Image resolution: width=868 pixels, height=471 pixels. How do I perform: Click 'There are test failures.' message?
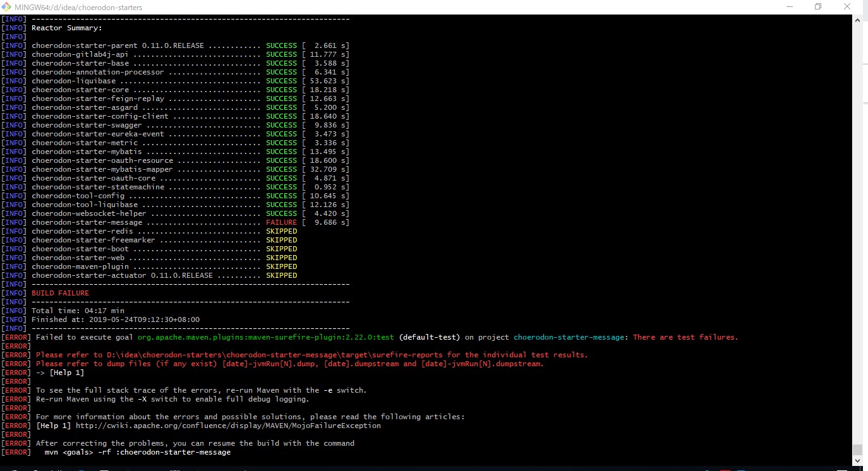click(x=685, y=337)
